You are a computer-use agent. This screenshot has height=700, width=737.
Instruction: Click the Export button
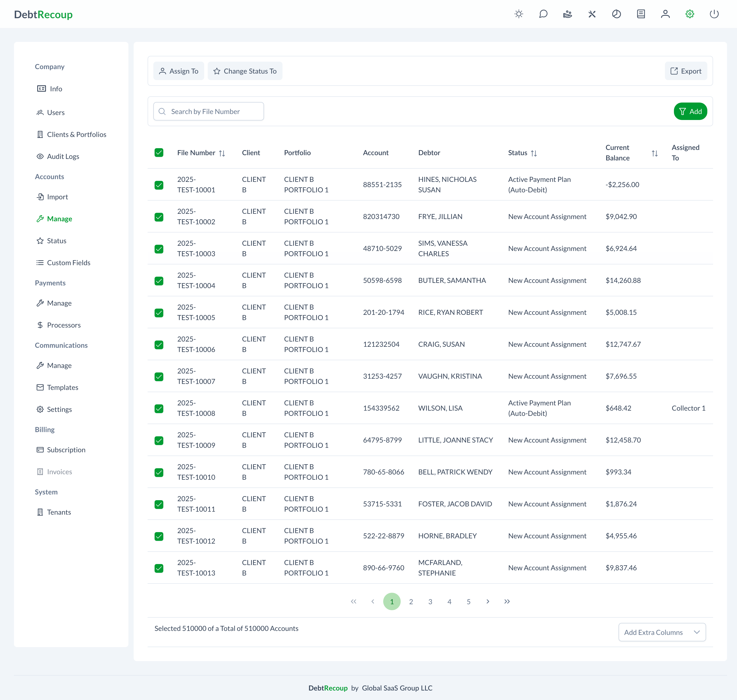[x=686, y=71]
